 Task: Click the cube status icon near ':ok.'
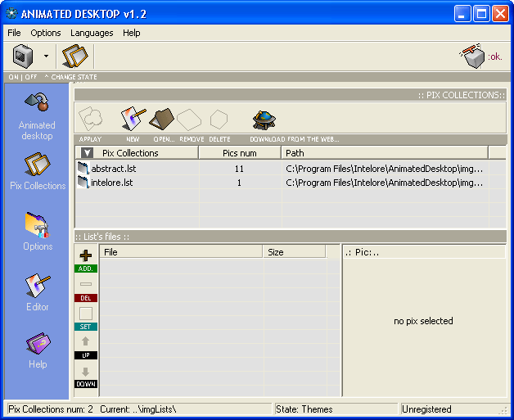472,56
